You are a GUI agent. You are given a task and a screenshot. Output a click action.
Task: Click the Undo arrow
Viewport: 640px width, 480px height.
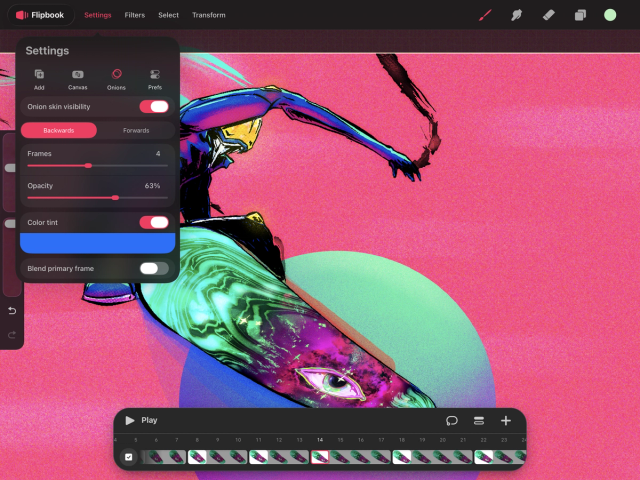pyautogui.click(x=12, y=311)
